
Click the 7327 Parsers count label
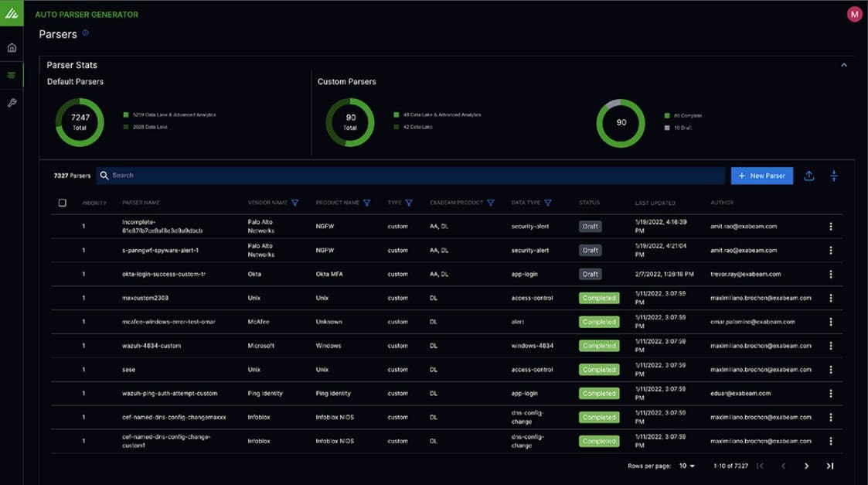tap(72, 176)
